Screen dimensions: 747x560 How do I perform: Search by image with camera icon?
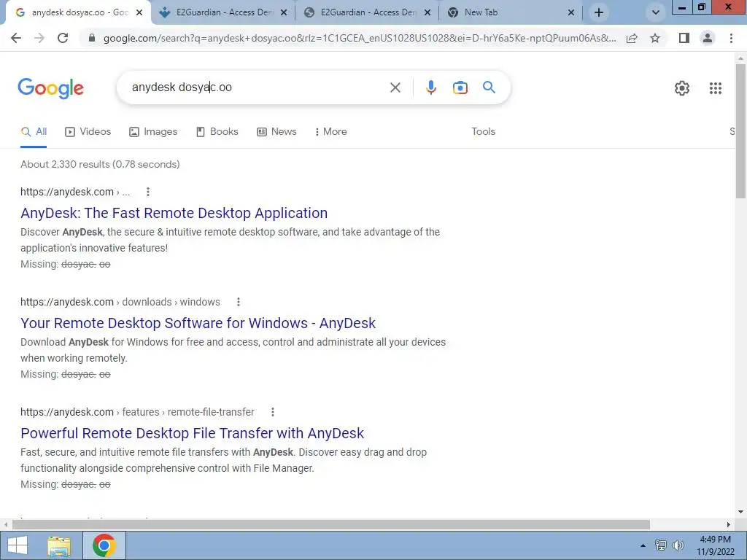pyautogui.click(x=460, y=87)
